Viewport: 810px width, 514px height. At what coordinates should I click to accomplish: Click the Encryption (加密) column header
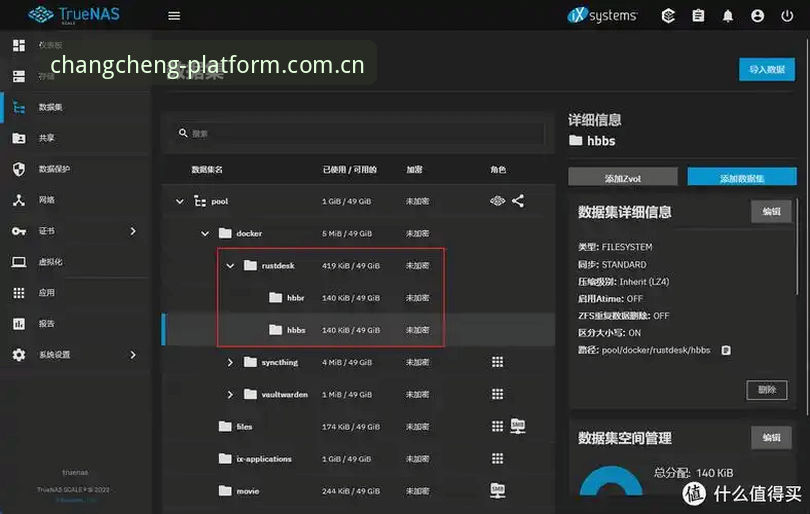(414, 169)
